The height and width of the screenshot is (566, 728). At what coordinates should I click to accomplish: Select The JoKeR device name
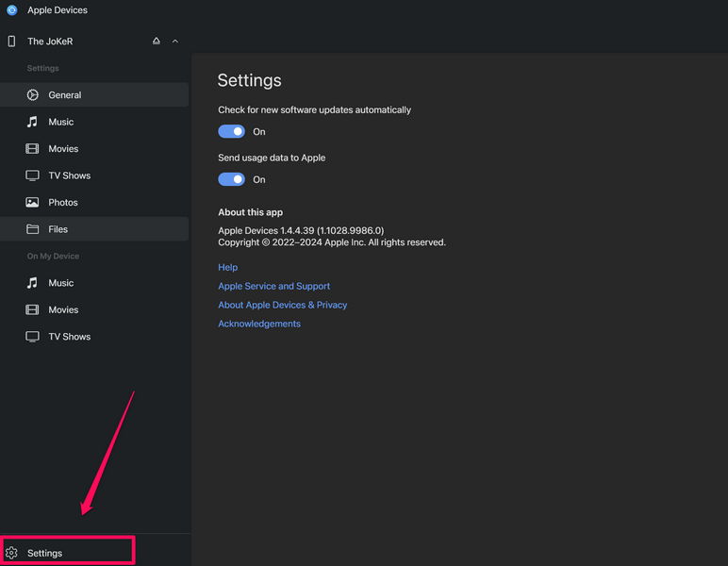pos(50,42)
